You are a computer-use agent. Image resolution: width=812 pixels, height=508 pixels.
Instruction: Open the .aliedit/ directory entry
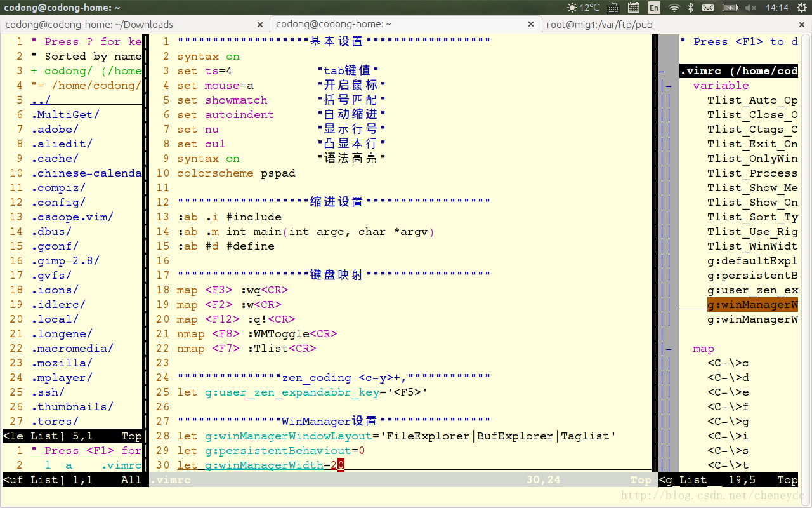point(62,144)
